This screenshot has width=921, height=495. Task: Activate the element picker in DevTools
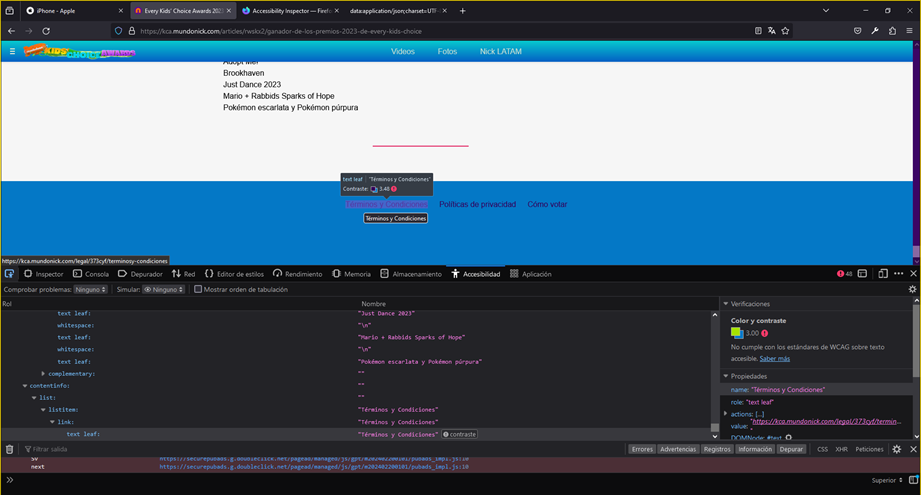(9, 274)
